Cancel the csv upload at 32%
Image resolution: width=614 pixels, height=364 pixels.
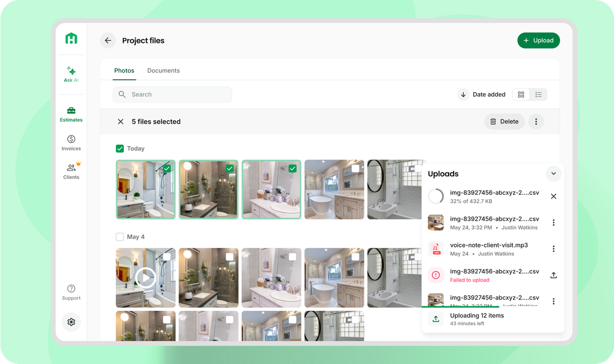pyautogui.click(x=553, y=196)
